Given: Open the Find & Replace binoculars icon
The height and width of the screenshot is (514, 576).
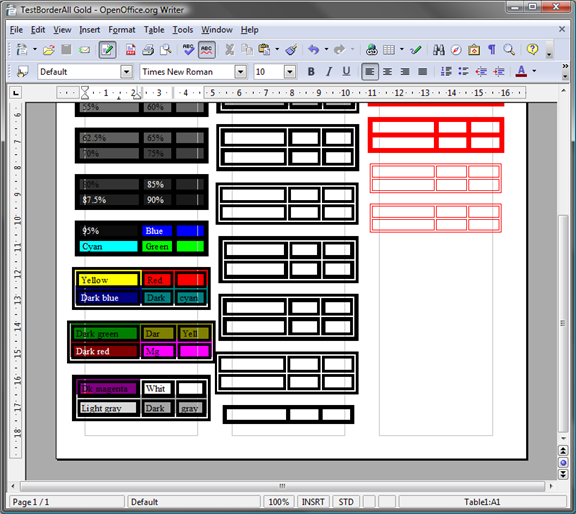Looking at the screenshot, I should pyautogui.click(x=439, y=50).
